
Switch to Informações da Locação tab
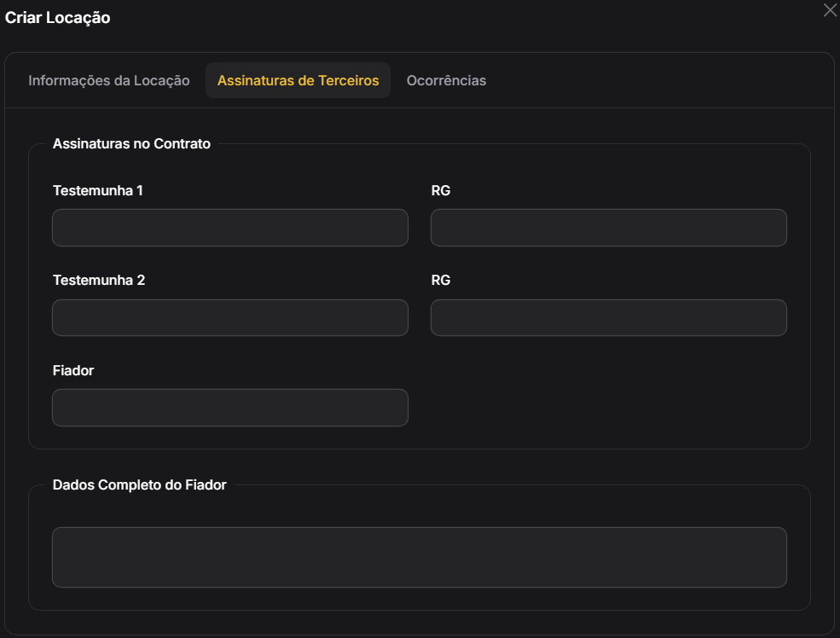(109, 80)
